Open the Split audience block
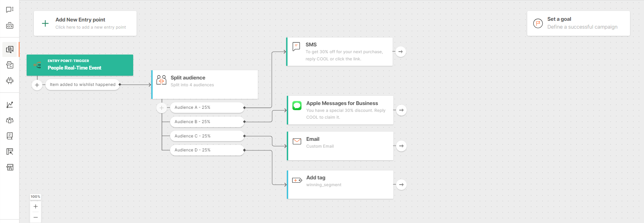Viewport: 644px width, 223px height. pyautogui.click(x=205, y=85)
